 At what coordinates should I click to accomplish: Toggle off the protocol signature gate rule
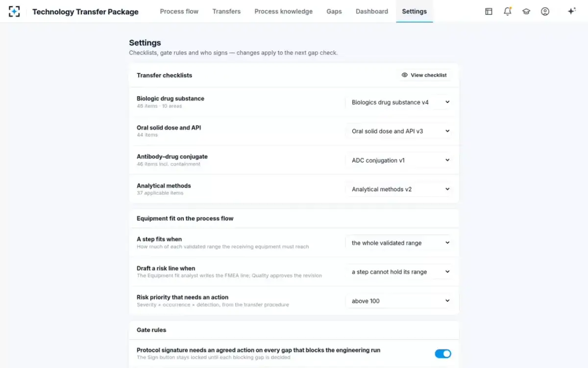click(443, 354)
